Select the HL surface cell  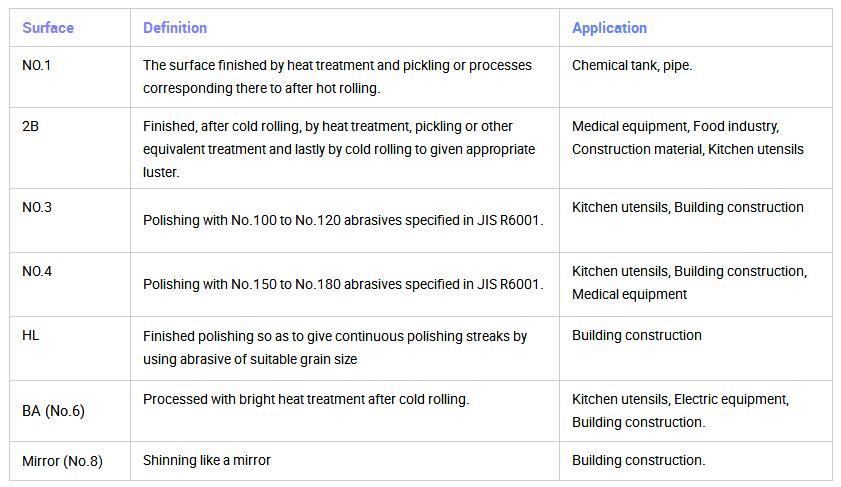coord(70,349)
